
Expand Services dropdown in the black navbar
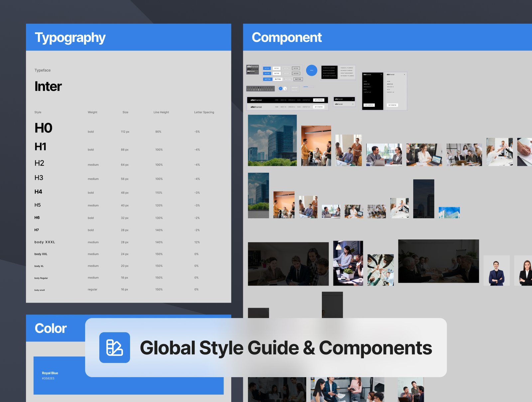click(292, 100)
